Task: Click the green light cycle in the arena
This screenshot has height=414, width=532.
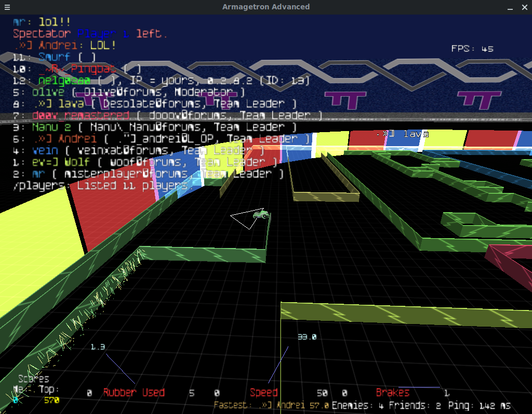Action: point(260,214)
